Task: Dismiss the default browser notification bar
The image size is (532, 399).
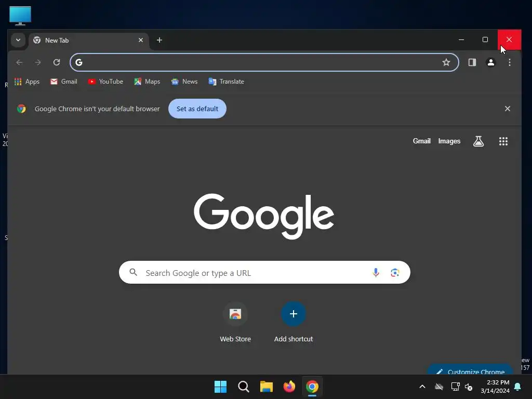Action: tap(507, 109)
